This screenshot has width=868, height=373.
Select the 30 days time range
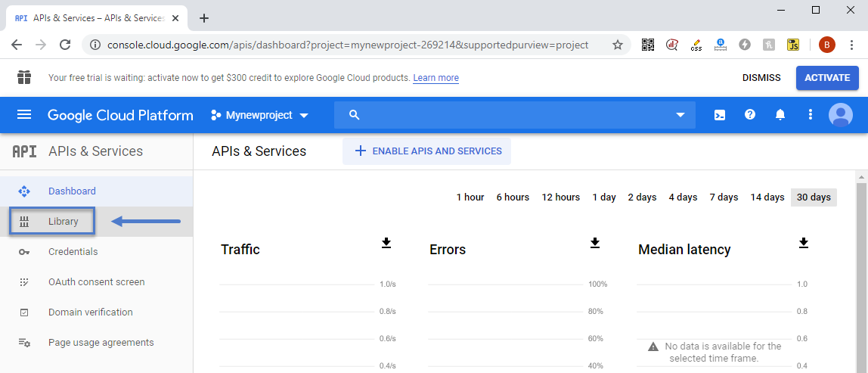click(814, 197)
